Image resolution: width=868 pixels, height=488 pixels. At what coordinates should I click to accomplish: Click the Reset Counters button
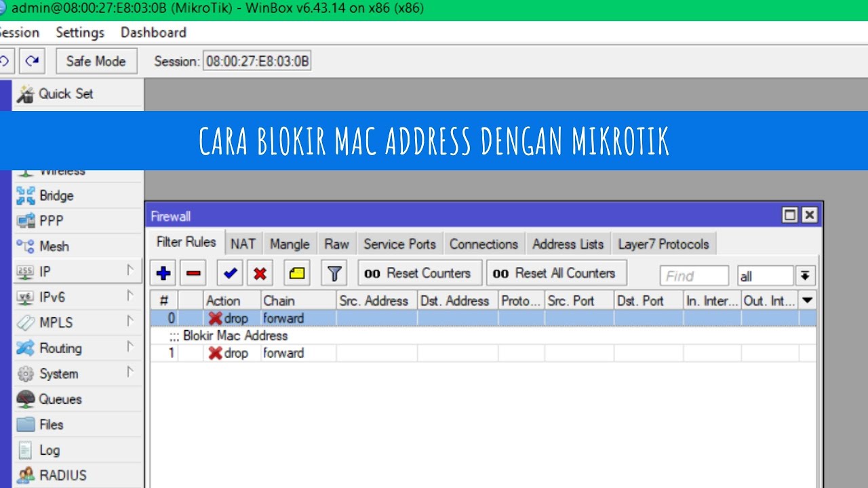(420, 274)
